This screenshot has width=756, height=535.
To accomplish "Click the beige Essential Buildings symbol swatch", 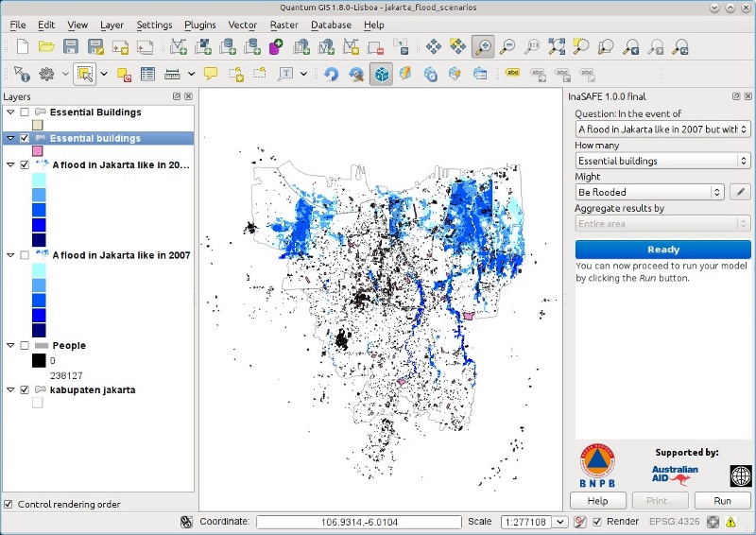I will point(38,125).
